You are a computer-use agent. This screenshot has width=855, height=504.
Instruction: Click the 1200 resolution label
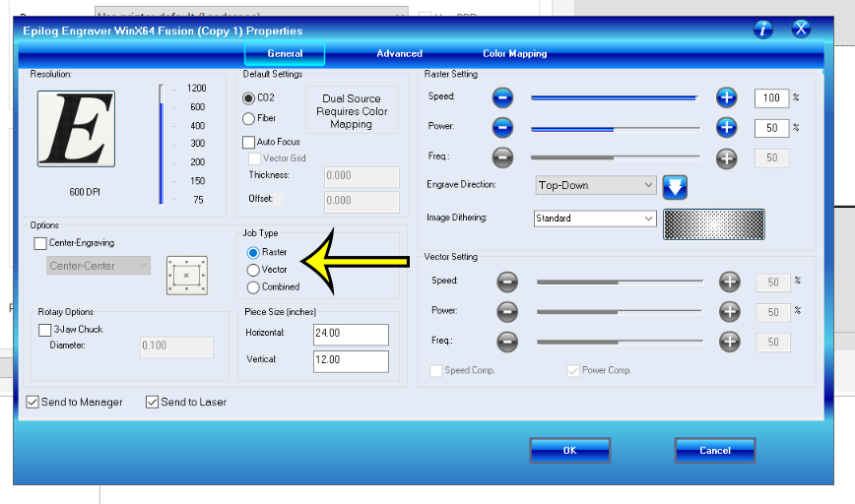pos(196,89)
